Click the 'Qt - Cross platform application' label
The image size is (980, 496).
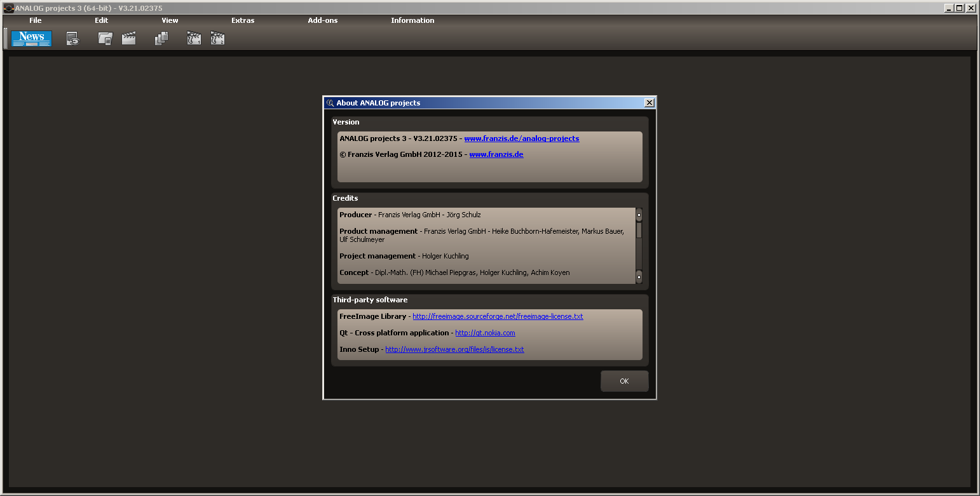(394, 333)
